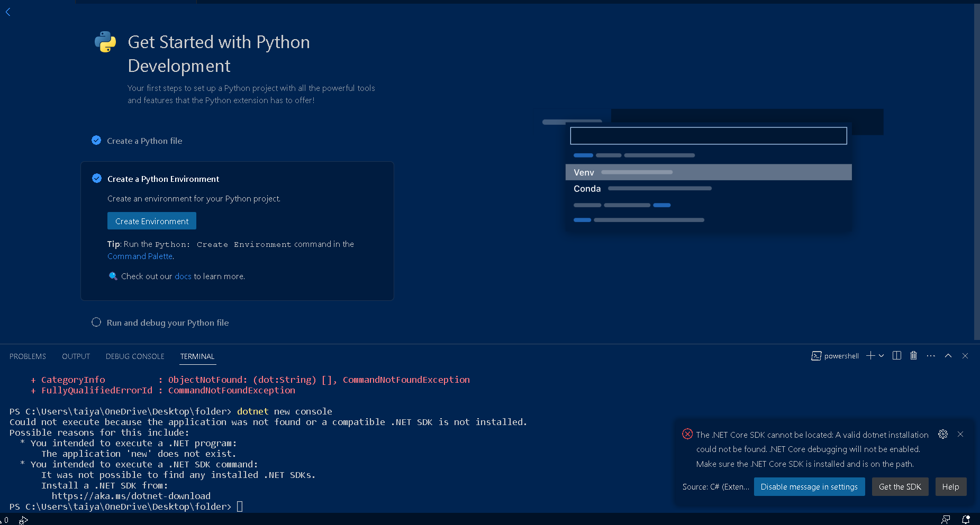Select Conda from the environment list
The width and height of the screenshot is (980, 525).
pyautogui.click(x=587, y=188)
